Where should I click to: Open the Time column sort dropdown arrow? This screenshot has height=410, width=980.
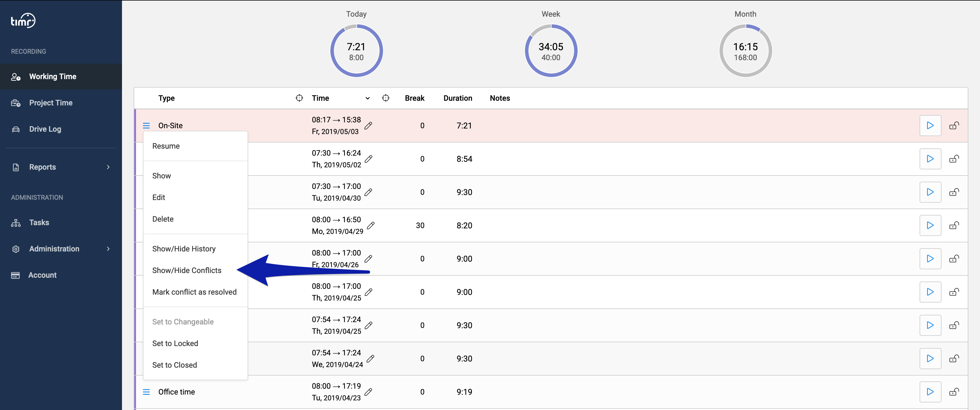tap(367, 98)
